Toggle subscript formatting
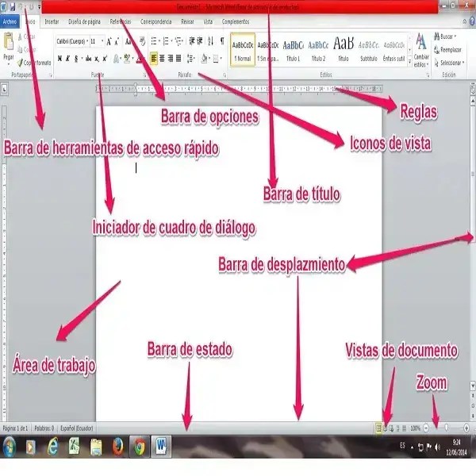Viewport: 476px width, 476px height. (x=97, y=59)
